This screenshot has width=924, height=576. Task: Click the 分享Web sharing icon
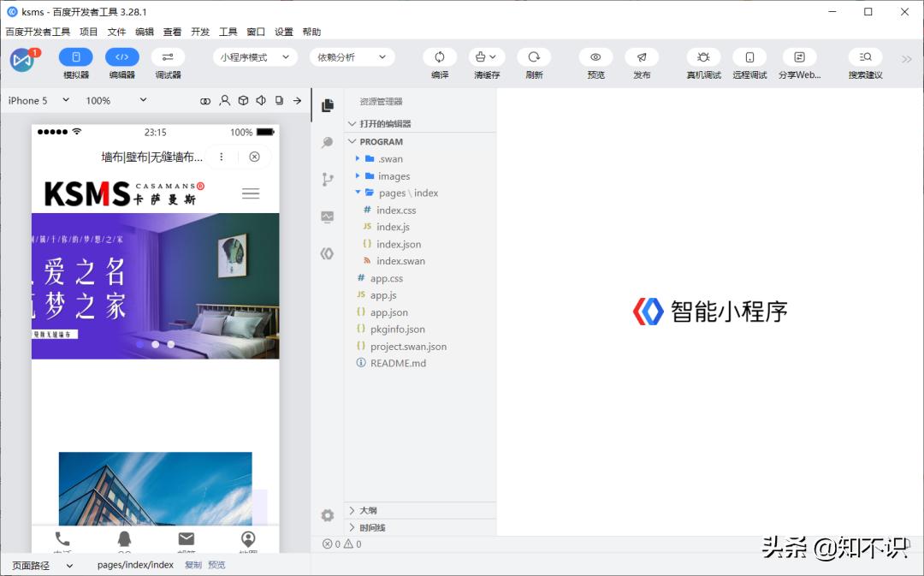(799, 57)
